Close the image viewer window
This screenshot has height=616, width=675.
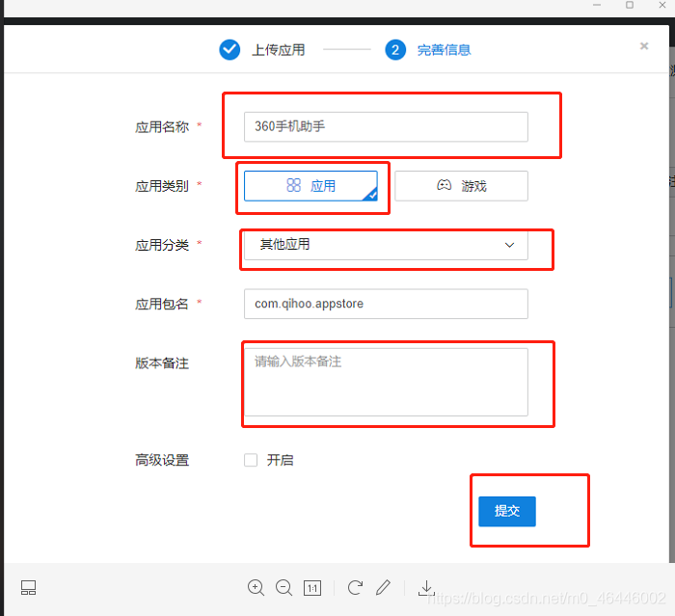click(662, 5)
